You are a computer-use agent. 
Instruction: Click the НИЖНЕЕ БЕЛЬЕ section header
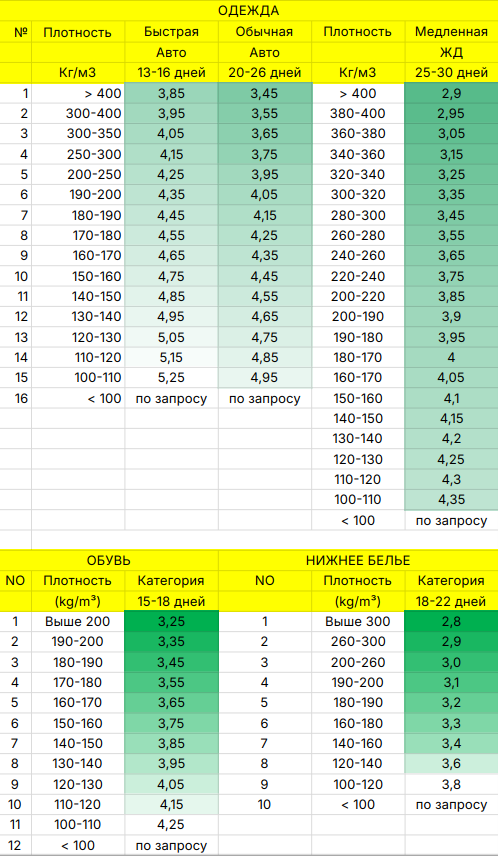pos(358,561)
